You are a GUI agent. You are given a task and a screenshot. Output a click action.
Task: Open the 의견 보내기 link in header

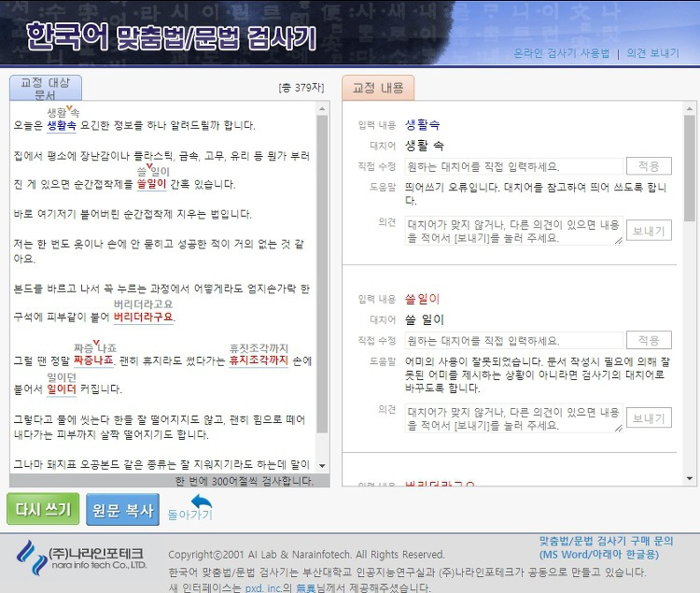click(652, 53)
